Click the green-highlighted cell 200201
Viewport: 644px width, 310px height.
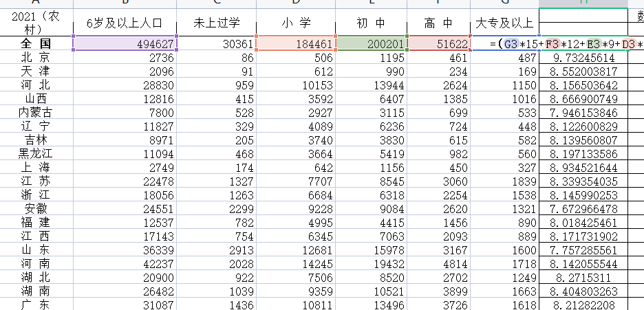pos(372,44)
